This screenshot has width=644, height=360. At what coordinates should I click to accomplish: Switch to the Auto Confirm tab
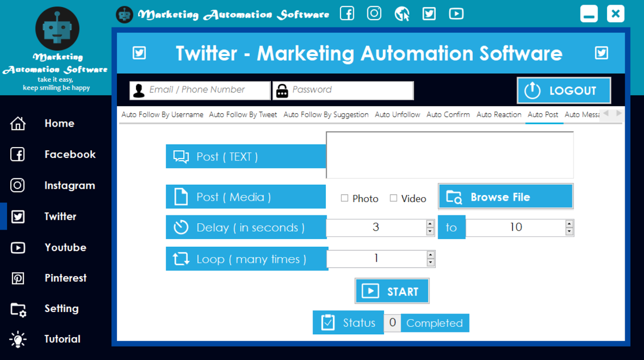[x=448, y=115]
